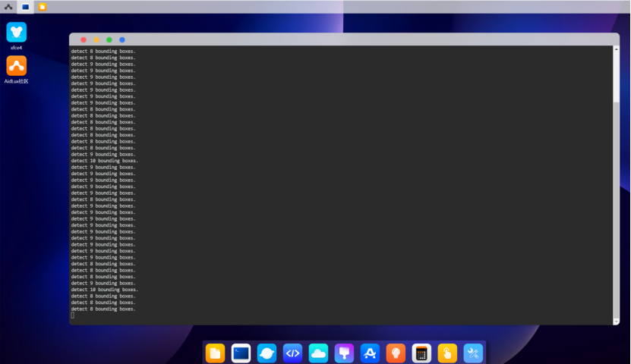
Task: Launch the terminal app from dock
Action: point(241,353)
